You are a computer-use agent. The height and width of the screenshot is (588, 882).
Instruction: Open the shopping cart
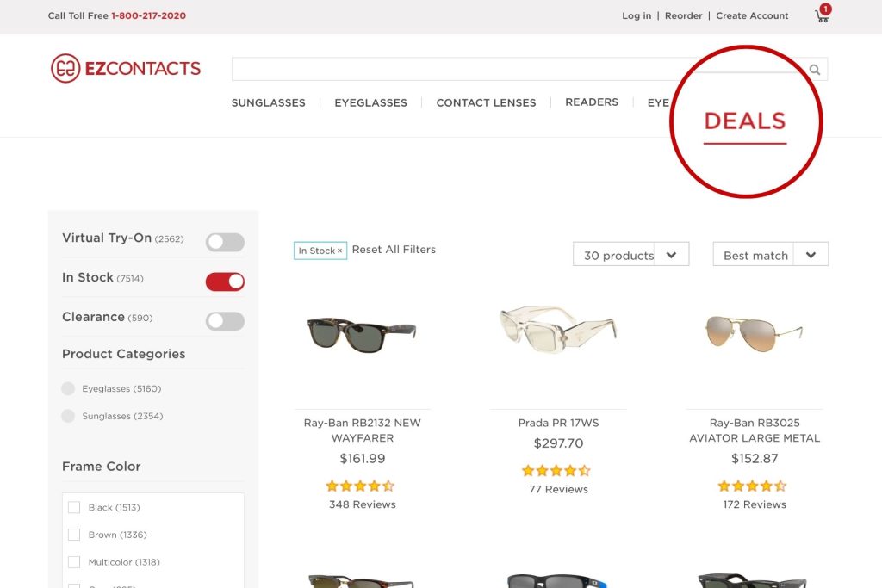coord(819,16)
